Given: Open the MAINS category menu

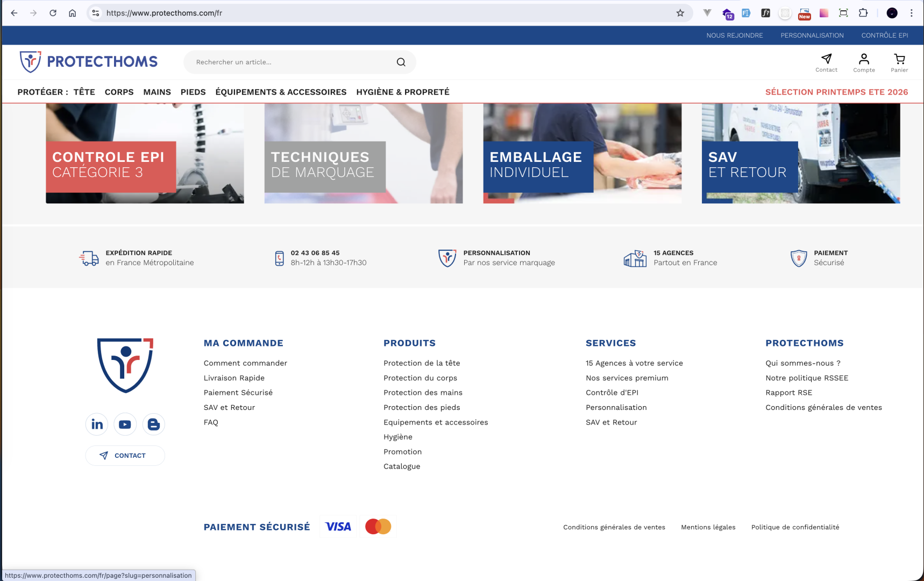Looking at the screenshot, I should [157, 92].
